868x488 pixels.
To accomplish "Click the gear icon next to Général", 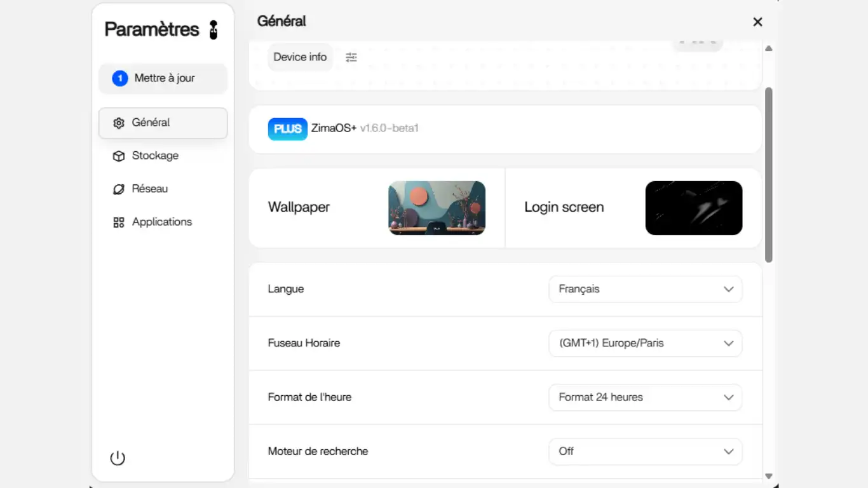I will point(118,123).
